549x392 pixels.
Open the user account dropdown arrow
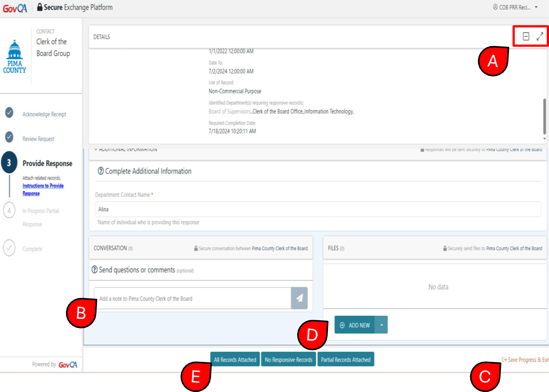tap(536, 7)
